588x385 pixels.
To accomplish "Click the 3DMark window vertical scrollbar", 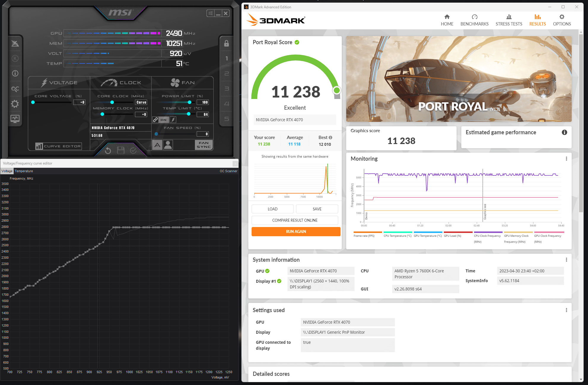I will tap(581, 123).
